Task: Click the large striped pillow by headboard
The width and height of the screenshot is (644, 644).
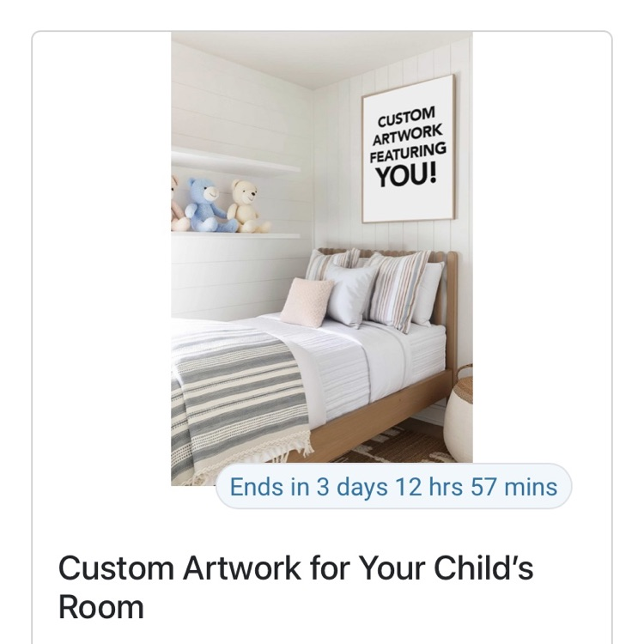Action: [x=395, y=290]
